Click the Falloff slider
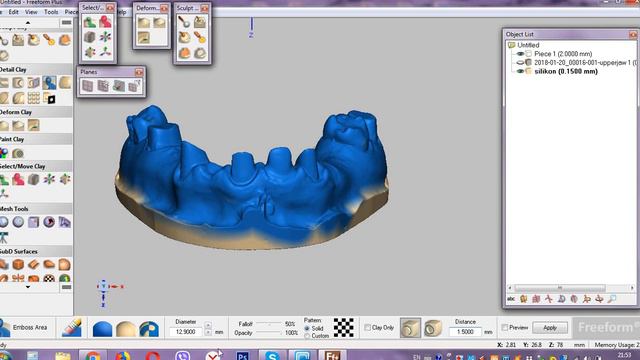The image size is (640, 360). pos(269,324)
